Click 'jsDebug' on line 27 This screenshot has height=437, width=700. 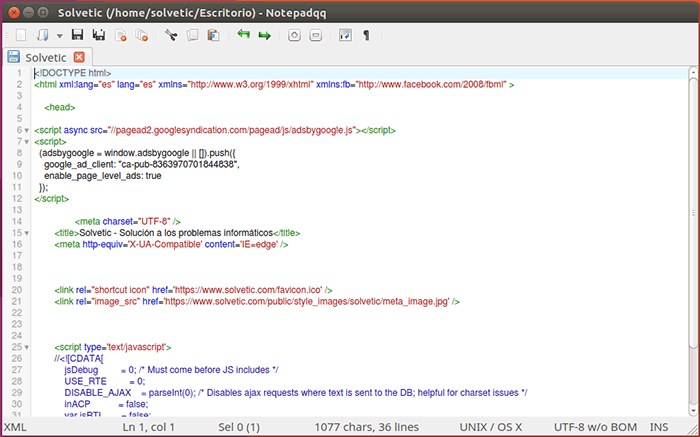81,370
